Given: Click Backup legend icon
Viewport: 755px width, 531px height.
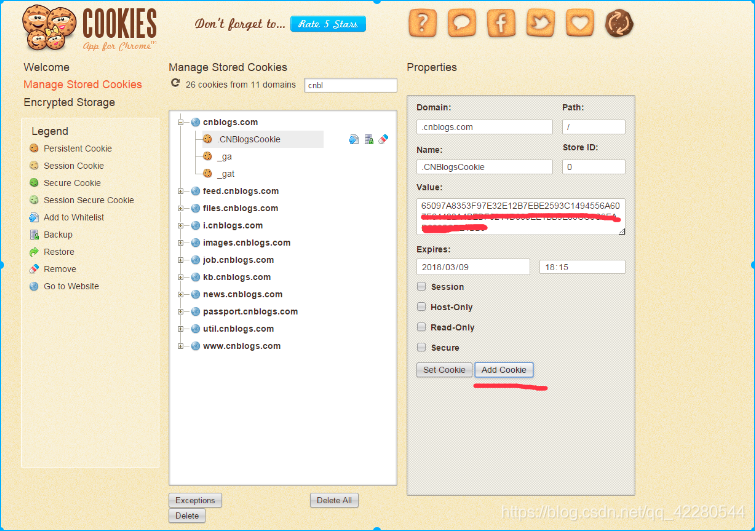Looking at the screenshot, I should coord(34,234).
